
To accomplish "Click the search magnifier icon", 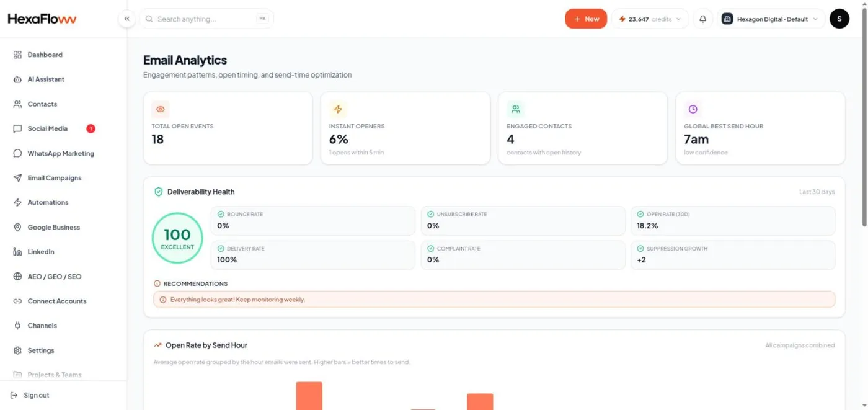I will tap(149, 19).
